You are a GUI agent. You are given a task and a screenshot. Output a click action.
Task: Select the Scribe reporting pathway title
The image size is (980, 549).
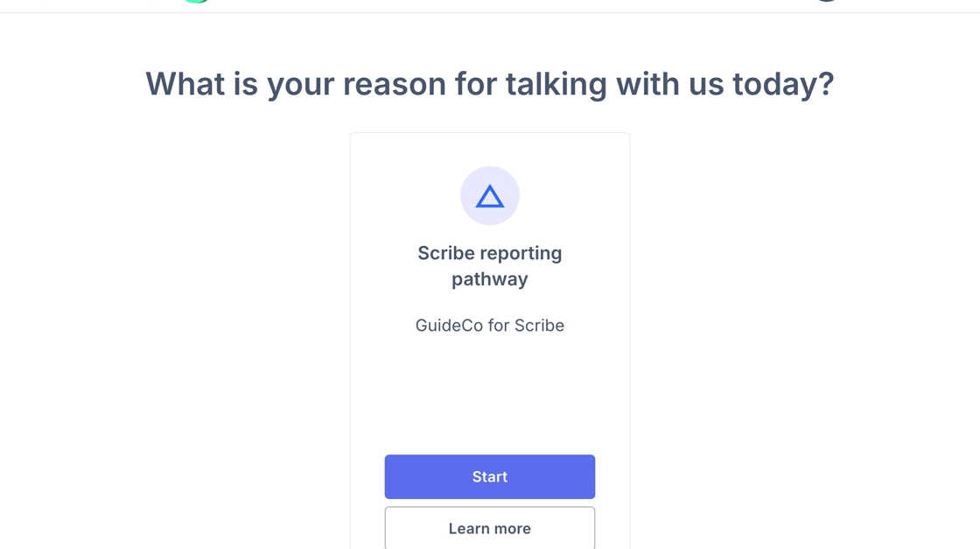pyautogui.click(x=490, y=265)
